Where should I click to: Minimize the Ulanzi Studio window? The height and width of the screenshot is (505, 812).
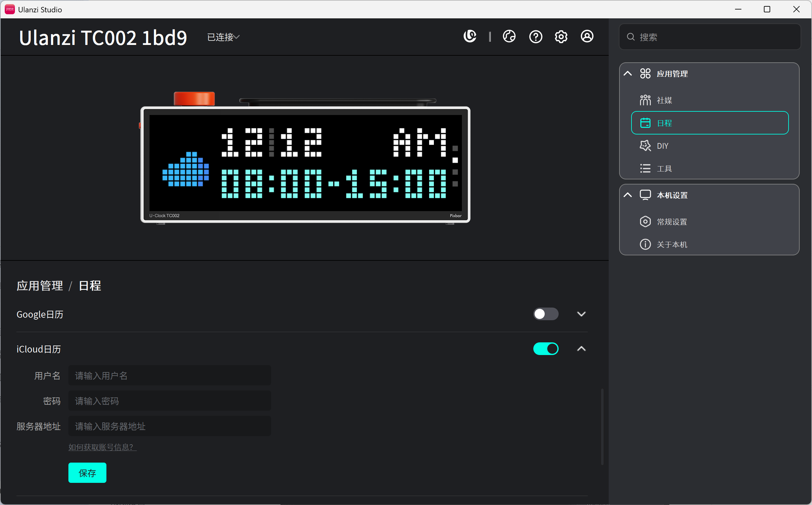click(x=738, y=9)
